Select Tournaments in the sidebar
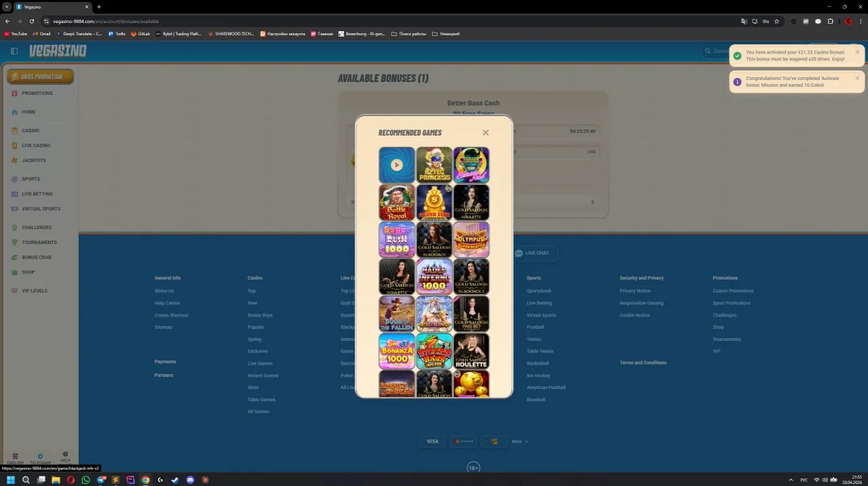This screenshot has height=486, width=868. 39,242
